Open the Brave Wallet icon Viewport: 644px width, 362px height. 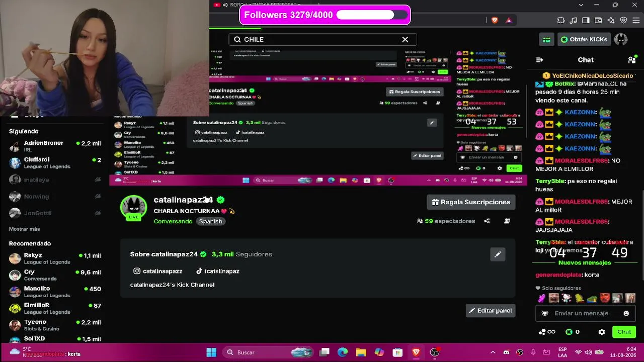598,20
